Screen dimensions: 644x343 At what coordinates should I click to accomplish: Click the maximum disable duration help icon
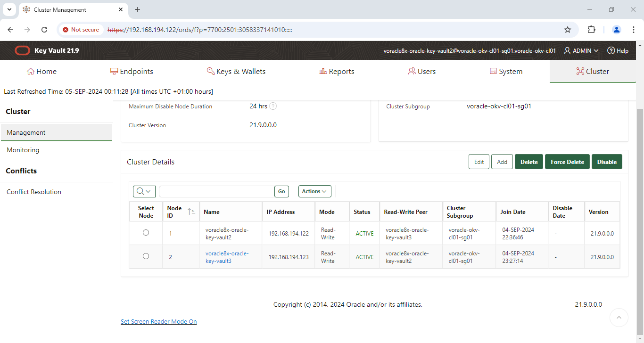click(273, 106)
